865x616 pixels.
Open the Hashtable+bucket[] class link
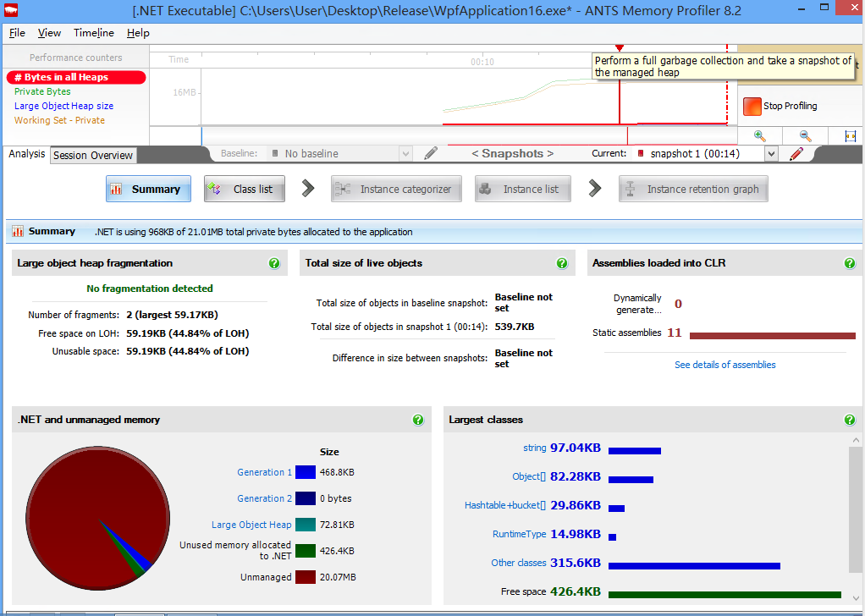tap(505, 505)
